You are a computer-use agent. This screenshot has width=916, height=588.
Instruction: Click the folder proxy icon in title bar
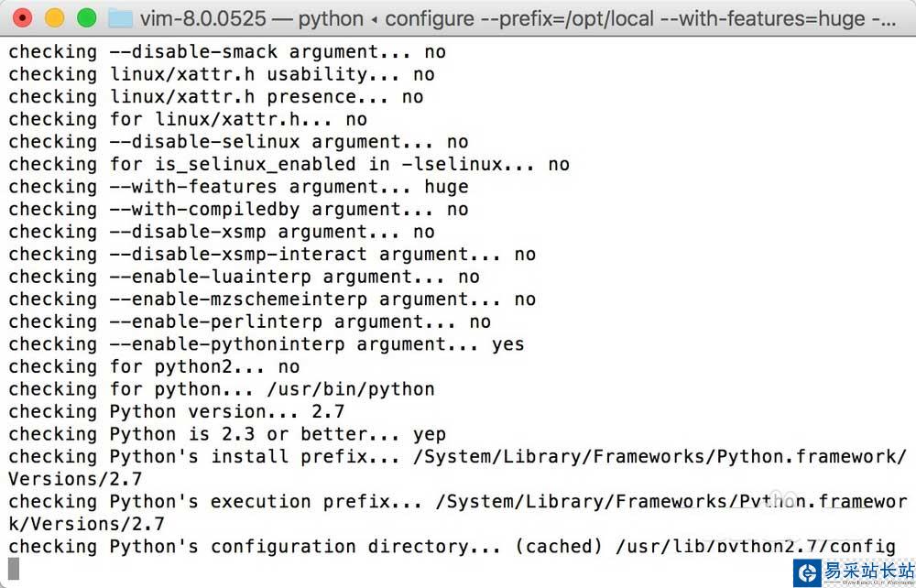120,18
